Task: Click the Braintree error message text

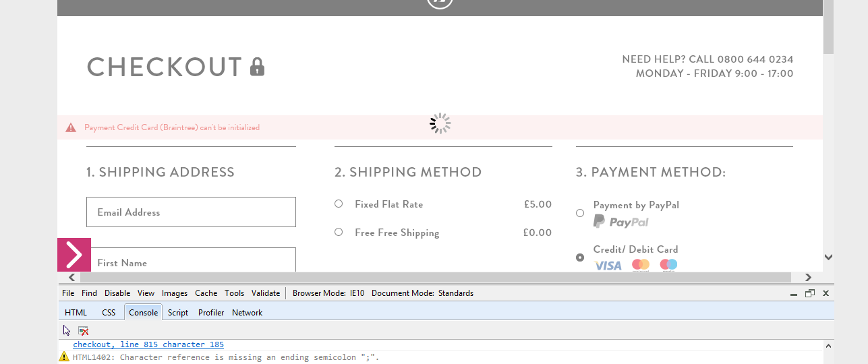Action: (x=172, y=127)
